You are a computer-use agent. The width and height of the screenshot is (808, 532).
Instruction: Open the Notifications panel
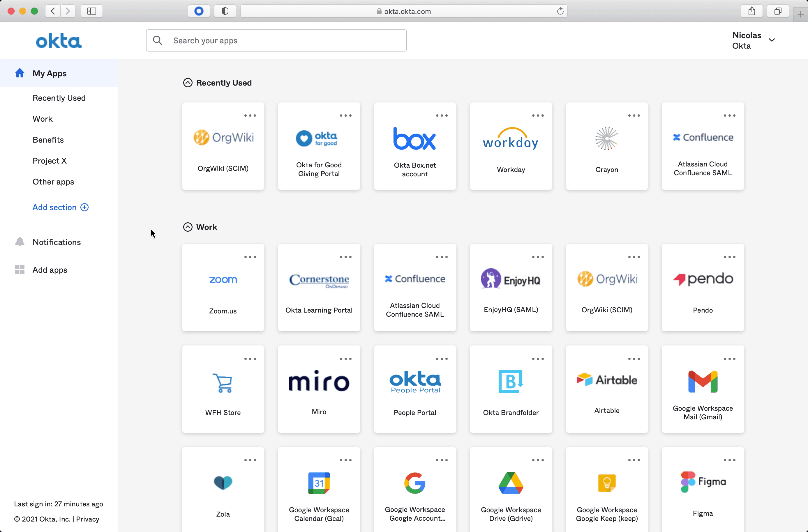pyautogui.click(x=57, y=242)
